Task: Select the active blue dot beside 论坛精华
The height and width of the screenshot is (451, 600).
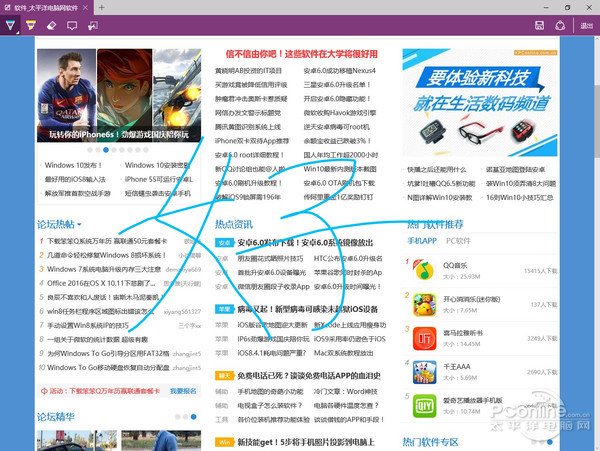Action: tap(194, 417)
